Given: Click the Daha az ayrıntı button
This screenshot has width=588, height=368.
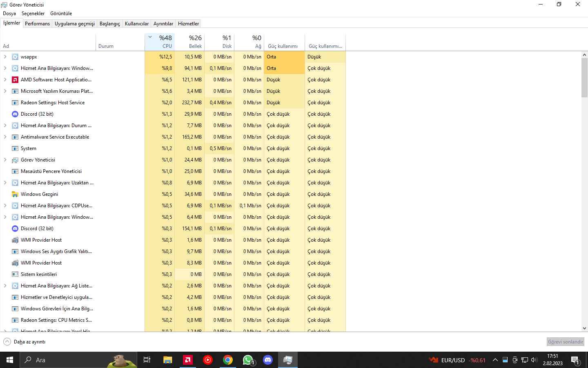Looking at the screenshot, I should 24,342.
